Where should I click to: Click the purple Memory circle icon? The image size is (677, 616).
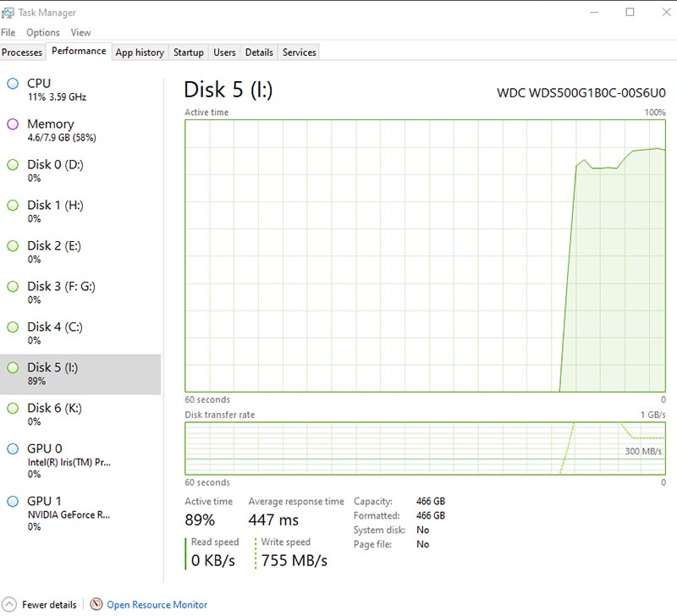pos(13,124)
